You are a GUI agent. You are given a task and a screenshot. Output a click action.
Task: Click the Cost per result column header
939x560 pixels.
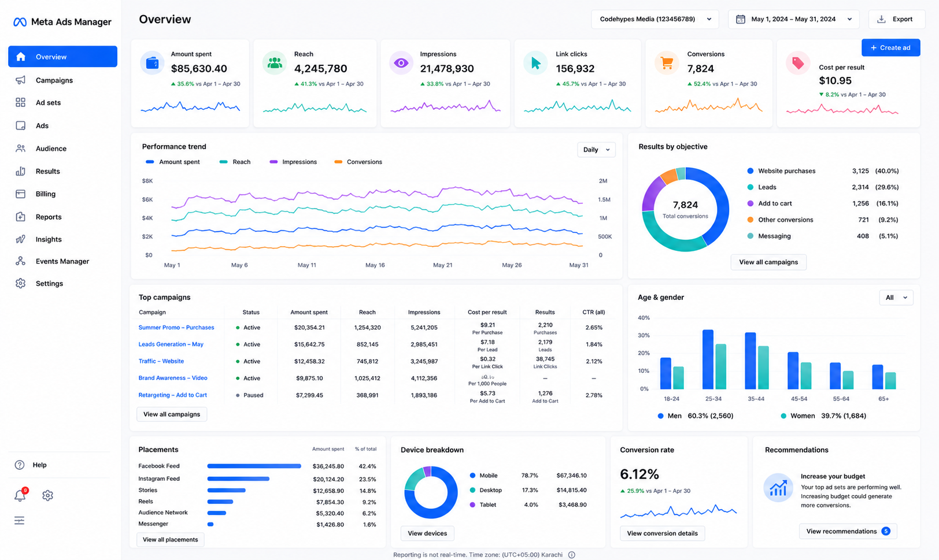[487, 312]
